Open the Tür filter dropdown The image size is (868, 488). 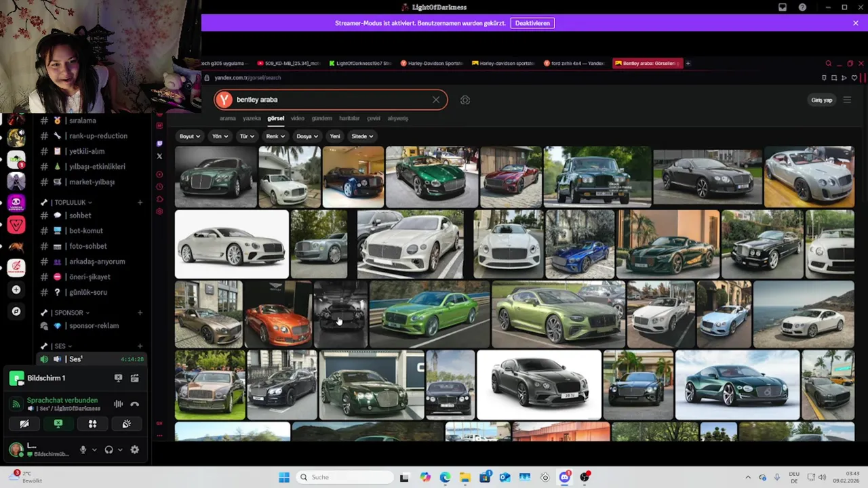pyautogui.click(x=247, y=136)
